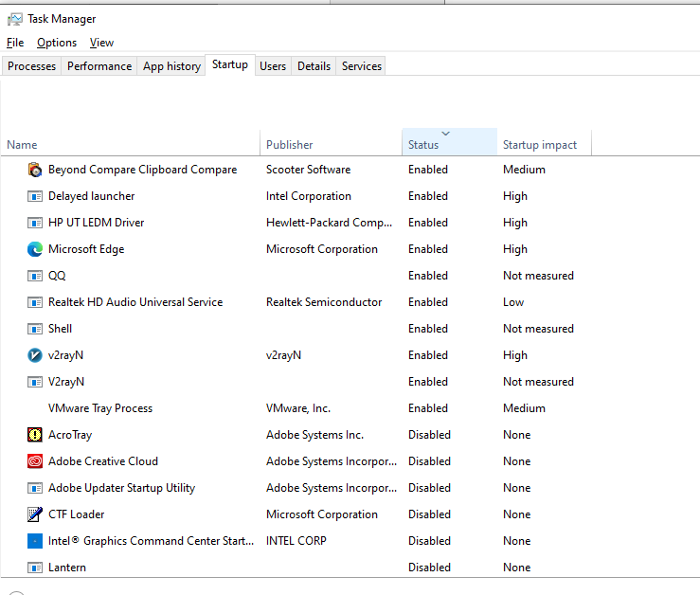Click the QQ startup entry icon

pyautogui.click(x=35, y=276)
